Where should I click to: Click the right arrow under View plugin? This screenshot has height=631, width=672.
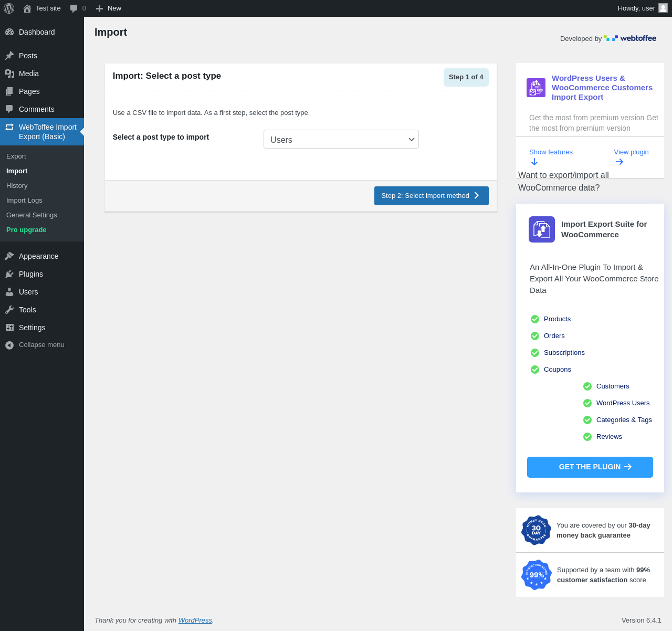tap(619, 162)
